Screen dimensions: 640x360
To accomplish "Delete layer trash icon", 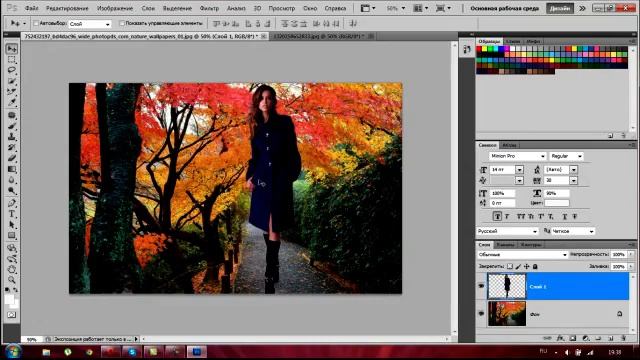I will click(x=623, y=338).
